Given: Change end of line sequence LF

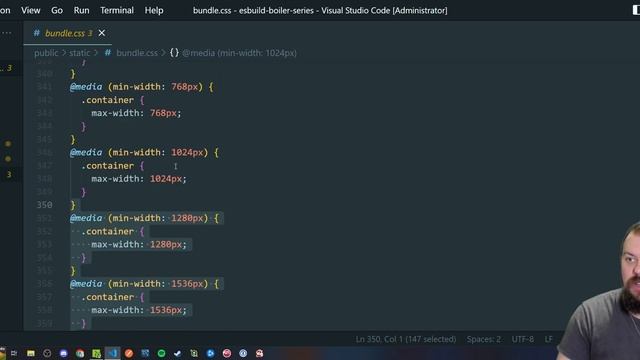Looking at the screenshot, I should (548, 339).
